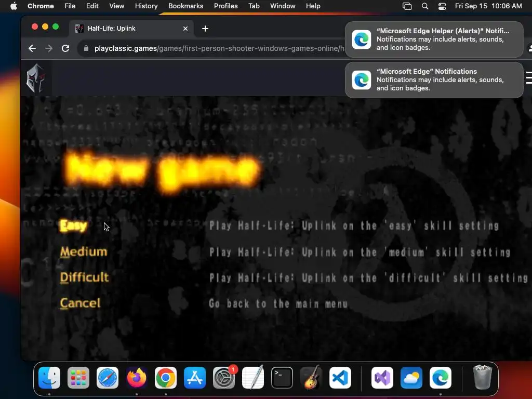The height and width of the screenshot is (399, 532).
Task: Go back to previous page in Chrome
Action: point(32,48)
